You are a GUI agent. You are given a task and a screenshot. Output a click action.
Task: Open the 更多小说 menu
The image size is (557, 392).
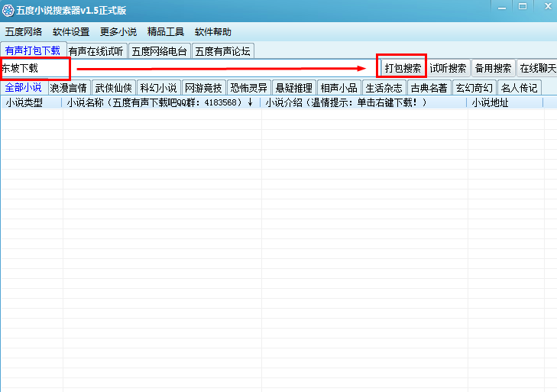coord(118,32)
